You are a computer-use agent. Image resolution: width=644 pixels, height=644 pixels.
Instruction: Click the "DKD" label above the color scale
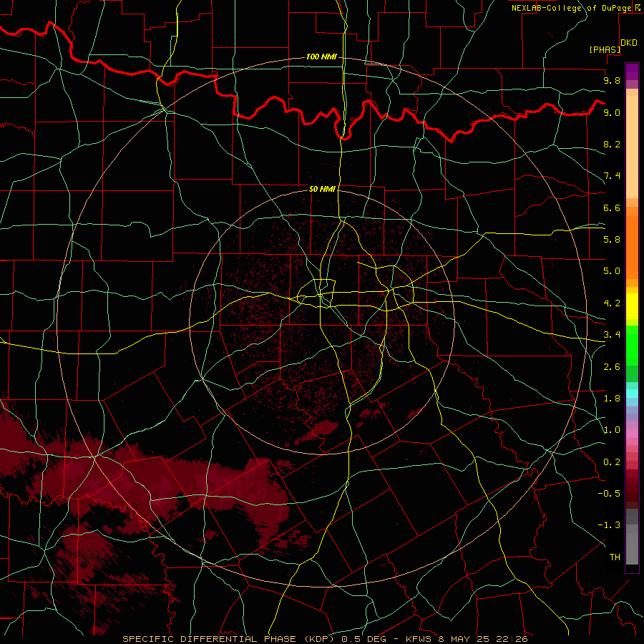[629, 42]
